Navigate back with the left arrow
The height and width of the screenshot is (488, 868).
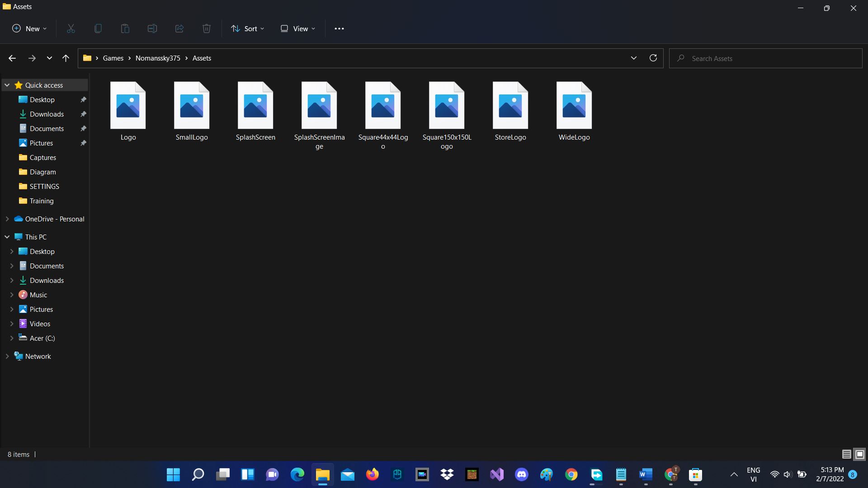(12, 58)
